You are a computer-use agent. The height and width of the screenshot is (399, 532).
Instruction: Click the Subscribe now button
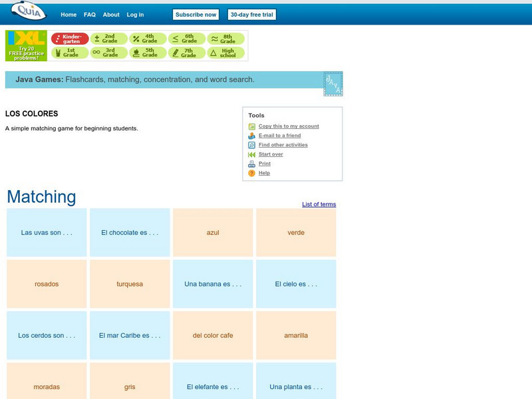coord(196,14)
